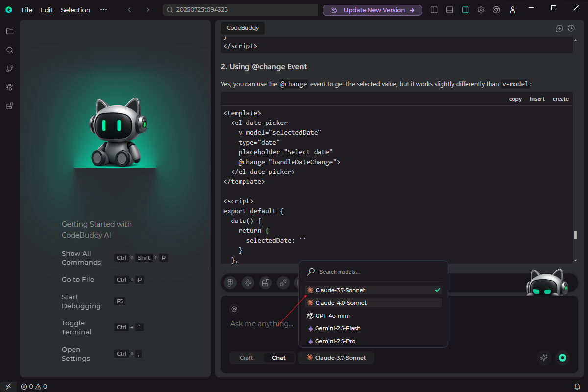This screenshot has width=588, height=392.
Task: Go back with the left navigation arrow
Action: 129,10
